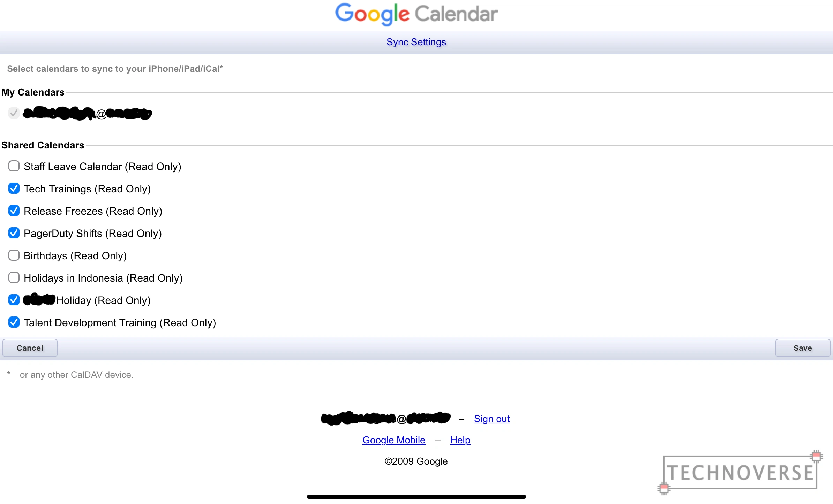
Task: Click the Sync Settings section header
Action: [416, 42]
